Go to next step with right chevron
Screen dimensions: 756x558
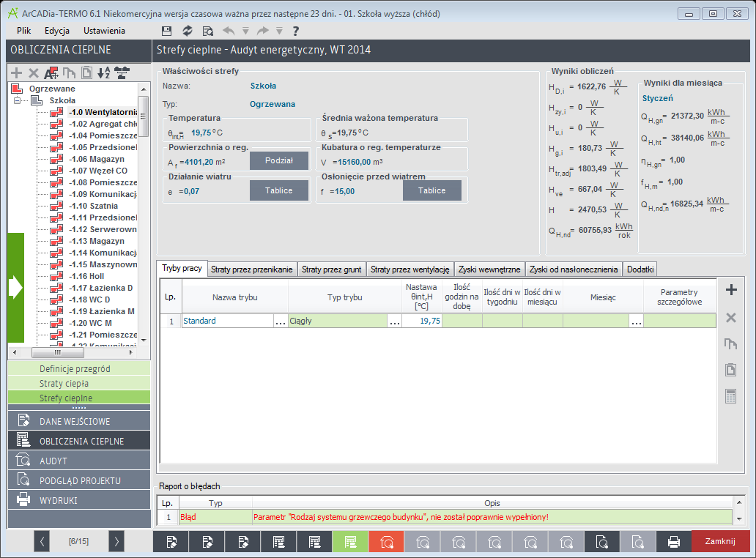tap(116, 541)
